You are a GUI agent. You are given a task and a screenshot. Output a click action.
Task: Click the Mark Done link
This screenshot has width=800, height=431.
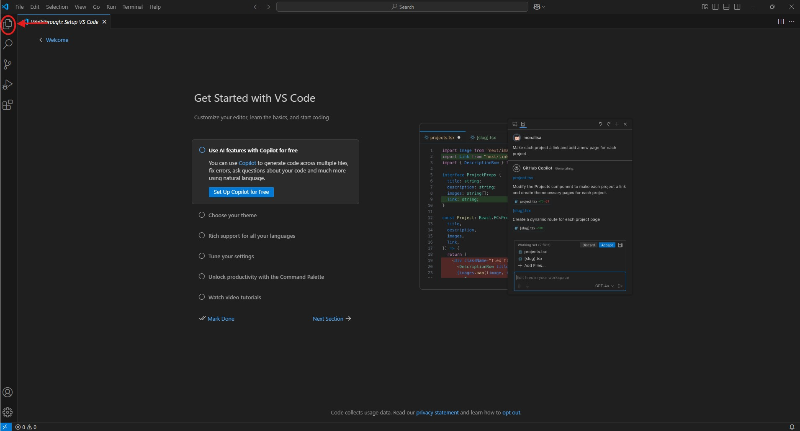217,319
